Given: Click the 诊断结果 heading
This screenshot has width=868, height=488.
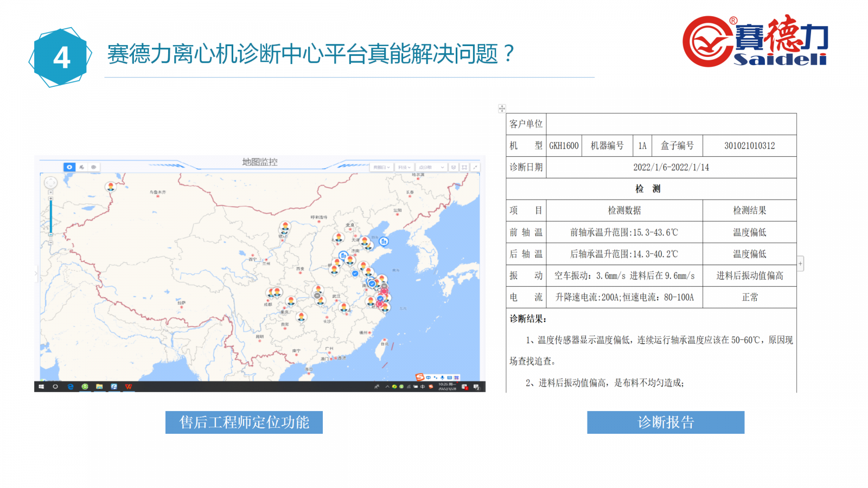Looking at the screenshot, I should pyautogui.click(x=528, y=319).
